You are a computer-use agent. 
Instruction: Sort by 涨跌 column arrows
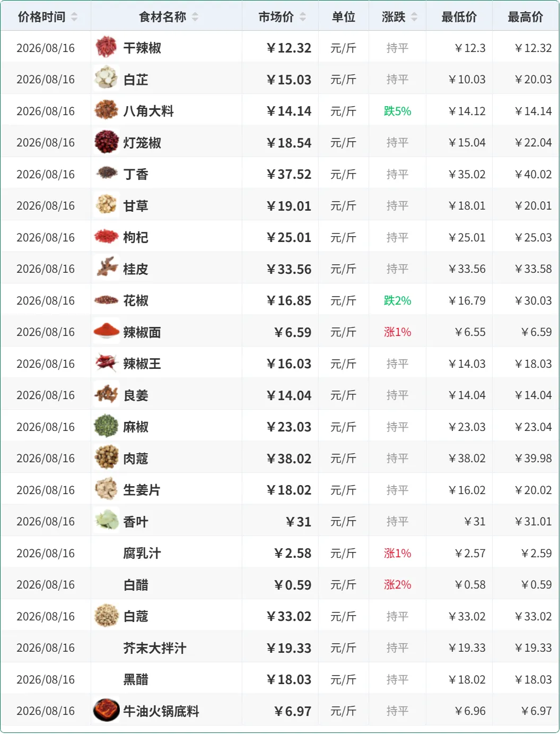click(x=414, y=17)
